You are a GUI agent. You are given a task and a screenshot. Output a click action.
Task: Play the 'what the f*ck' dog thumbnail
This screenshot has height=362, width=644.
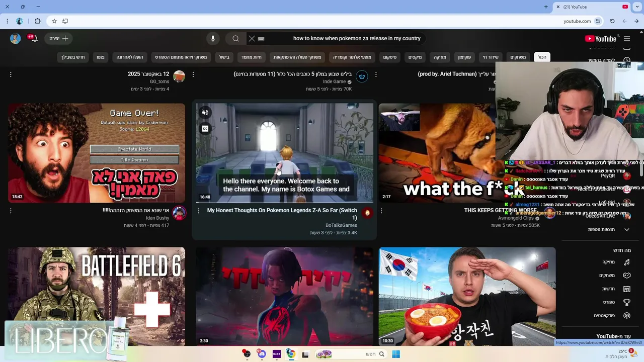[x=437, y=153]
